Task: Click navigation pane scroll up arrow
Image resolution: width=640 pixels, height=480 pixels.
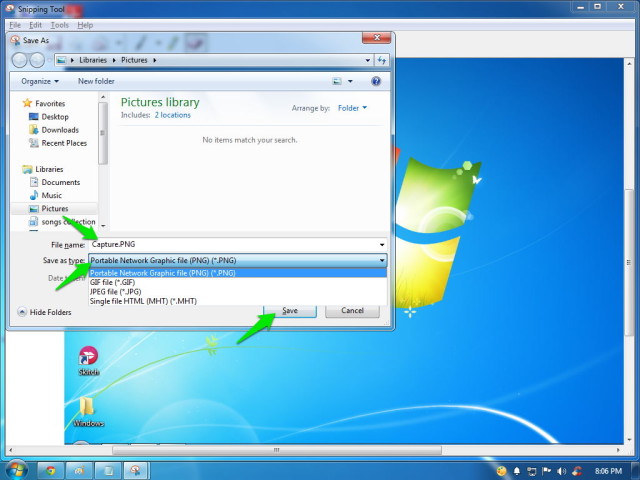Action: click(x=103, y=97)
